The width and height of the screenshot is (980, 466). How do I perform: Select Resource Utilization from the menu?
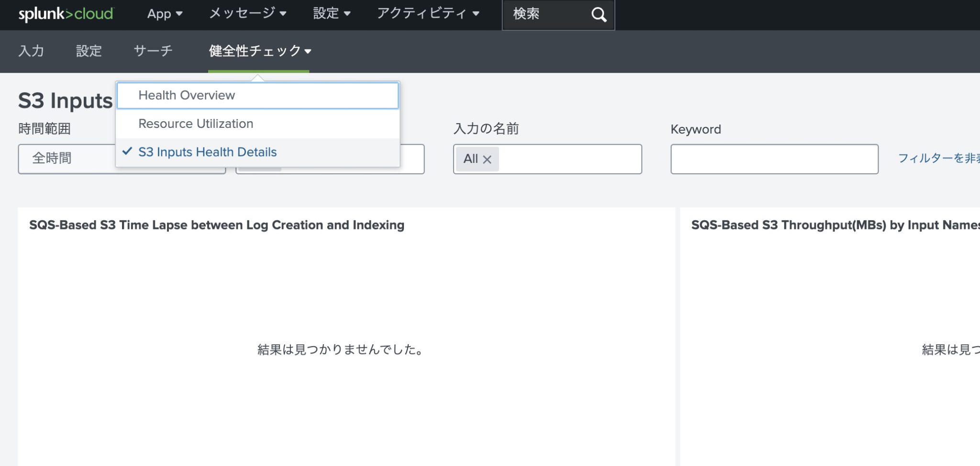coord(195,124)
